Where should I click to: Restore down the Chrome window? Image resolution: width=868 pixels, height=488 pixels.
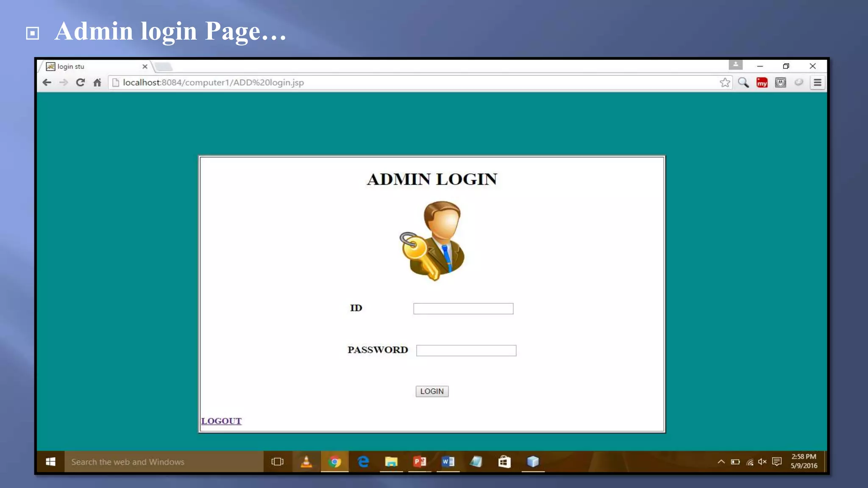pos(786,66)
